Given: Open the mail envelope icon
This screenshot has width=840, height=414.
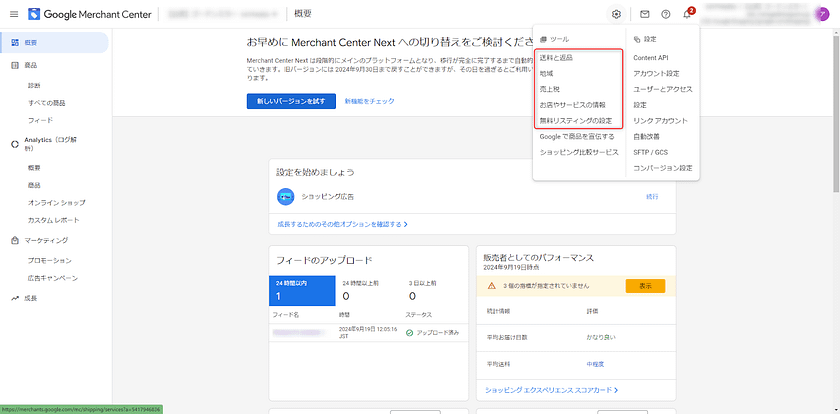Looking at the screenshot, I should coord(645,14).
